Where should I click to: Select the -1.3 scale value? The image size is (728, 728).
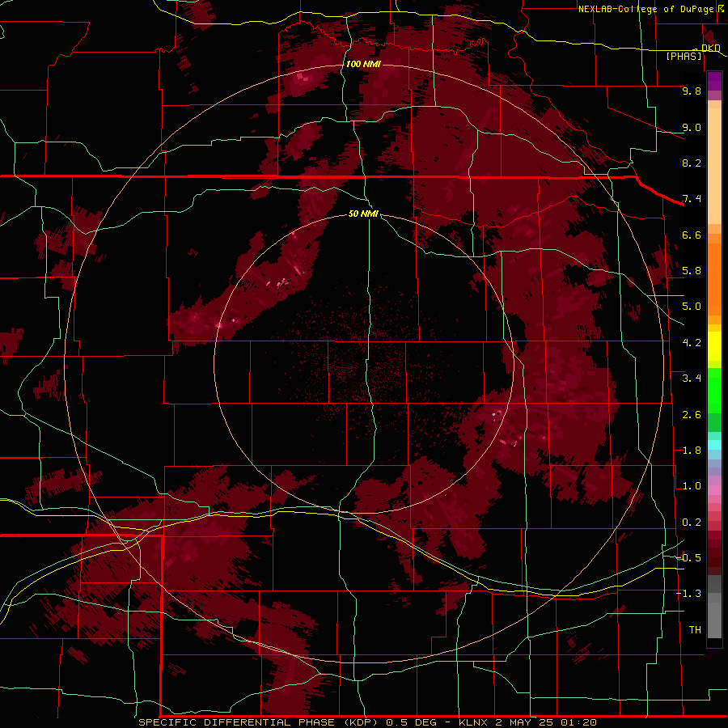688,594
